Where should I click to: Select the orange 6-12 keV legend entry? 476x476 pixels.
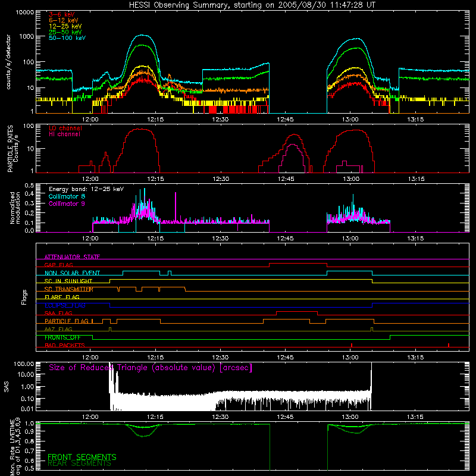64,20
